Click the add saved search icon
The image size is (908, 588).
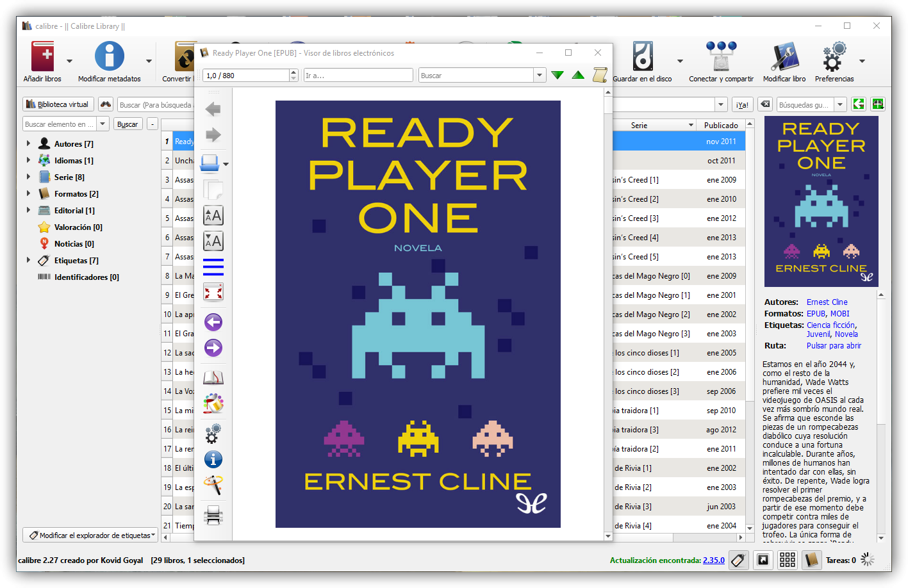(x=878, y=104)
